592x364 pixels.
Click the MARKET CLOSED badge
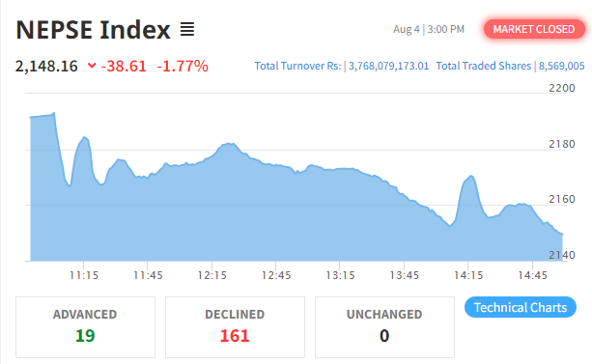coord(534,29)
